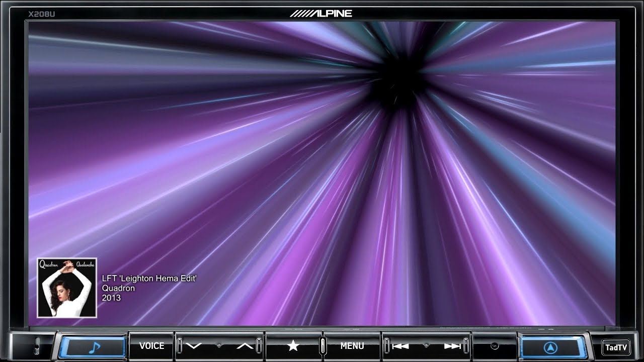
Task: Skip to the previous track
Action: (x=400, y=346)
